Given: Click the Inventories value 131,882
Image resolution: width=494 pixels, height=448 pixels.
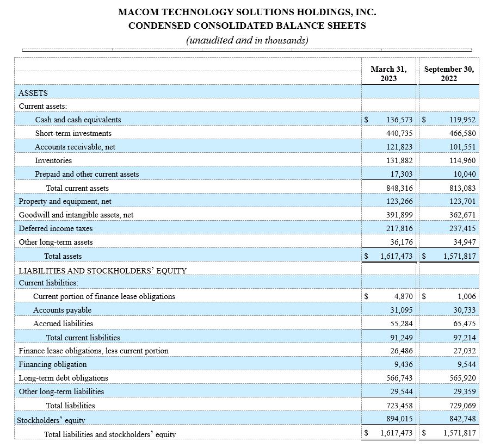Looking at the screenshot, I should (399, 160).
